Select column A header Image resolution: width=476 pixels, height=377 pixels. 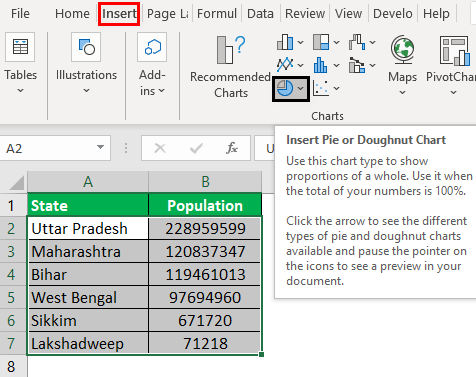tap(88, 182)
